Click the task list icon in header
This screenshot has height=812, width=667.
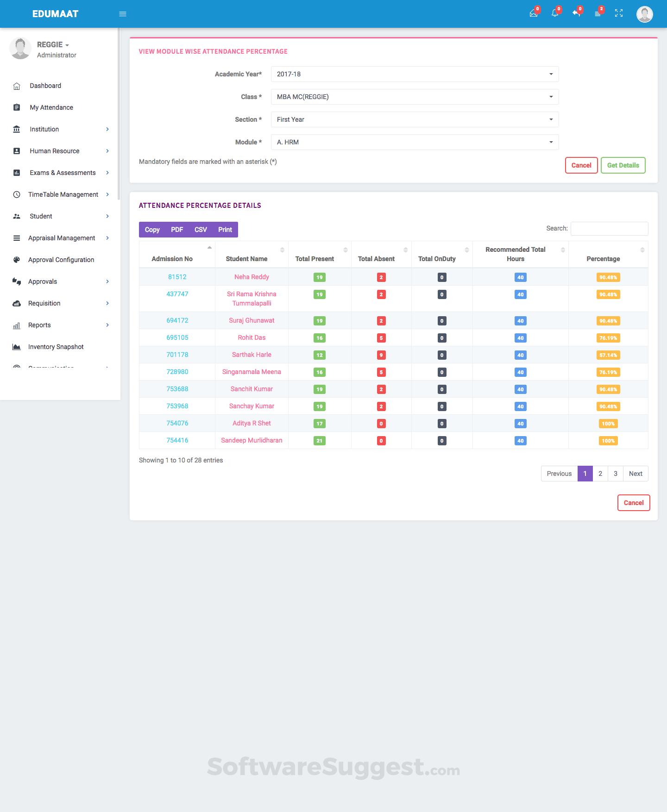pyautogui.click(x=598, y=13)
